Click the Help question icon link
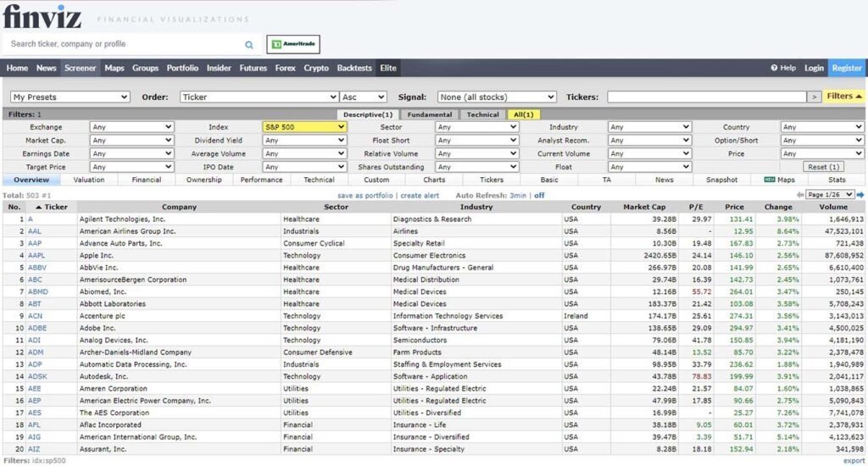 point(783,68)
